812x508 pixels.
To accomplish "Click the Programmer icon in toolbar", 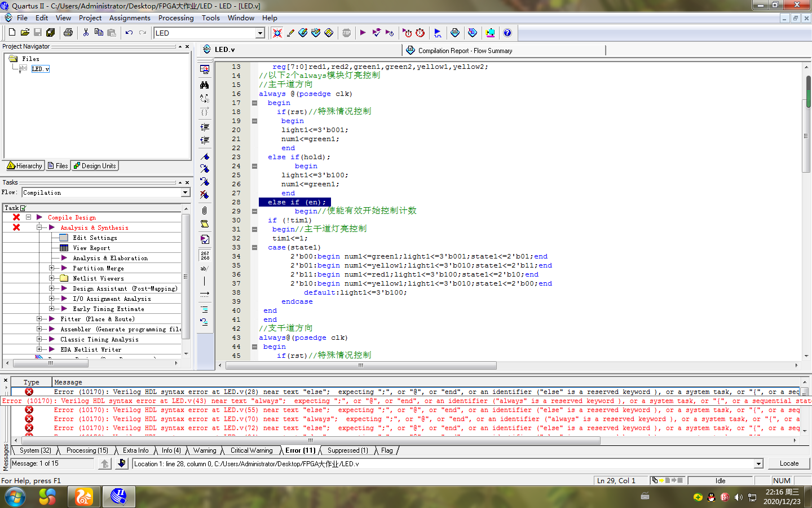I will click(473, 33).
